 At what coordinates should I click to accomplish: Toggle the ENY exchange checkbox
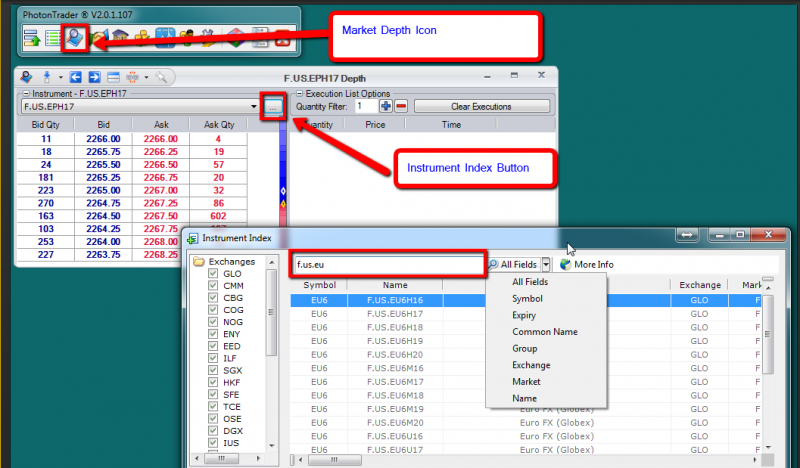pos(213,334)
